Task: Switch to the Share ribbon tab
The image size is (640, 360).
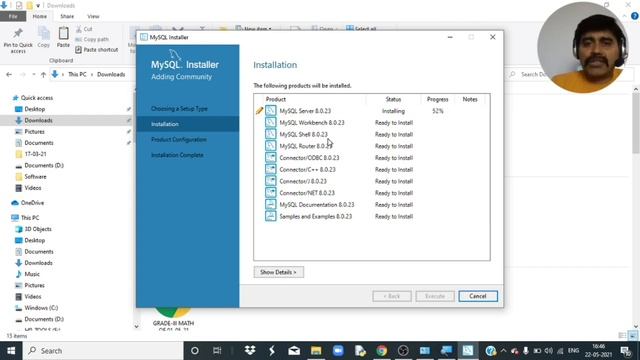Action: click(67, 16)
